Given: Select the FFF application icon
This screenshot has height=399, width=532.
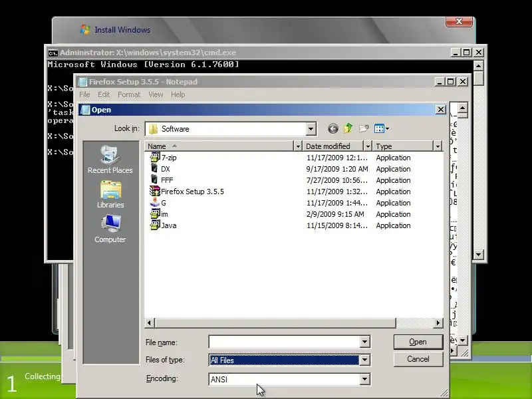Looking at the screenshot, I should (x=154, y=180).
